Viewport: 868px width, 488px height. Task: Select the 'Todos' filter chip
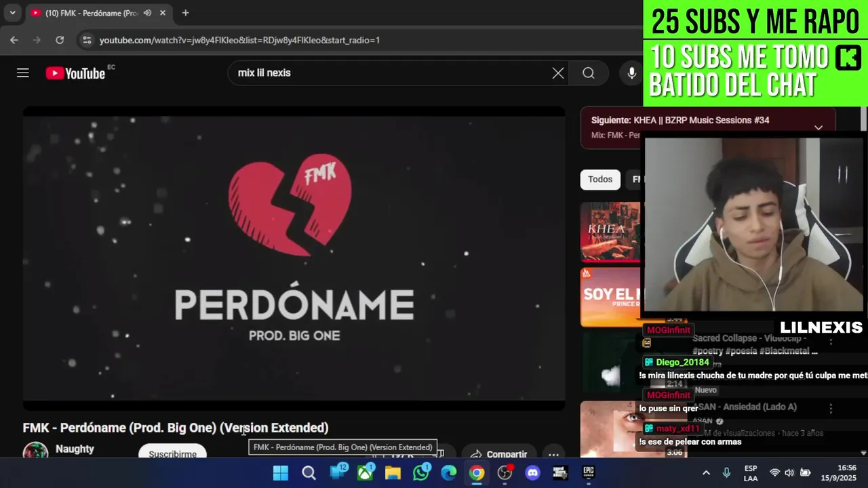600,180
